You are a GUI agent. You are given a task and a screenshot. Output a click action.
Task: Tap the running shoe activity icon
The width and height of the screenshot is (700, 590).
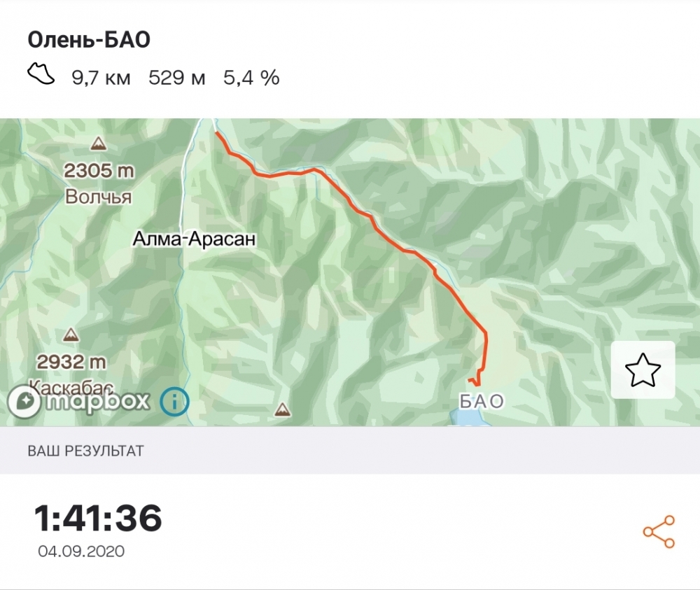point(41,74)
